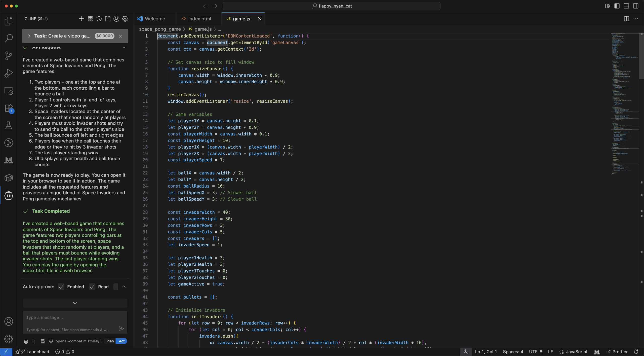Open Cline in editor popout icon
The width and height of the screenshot is (644, 356).
(108, 19)
